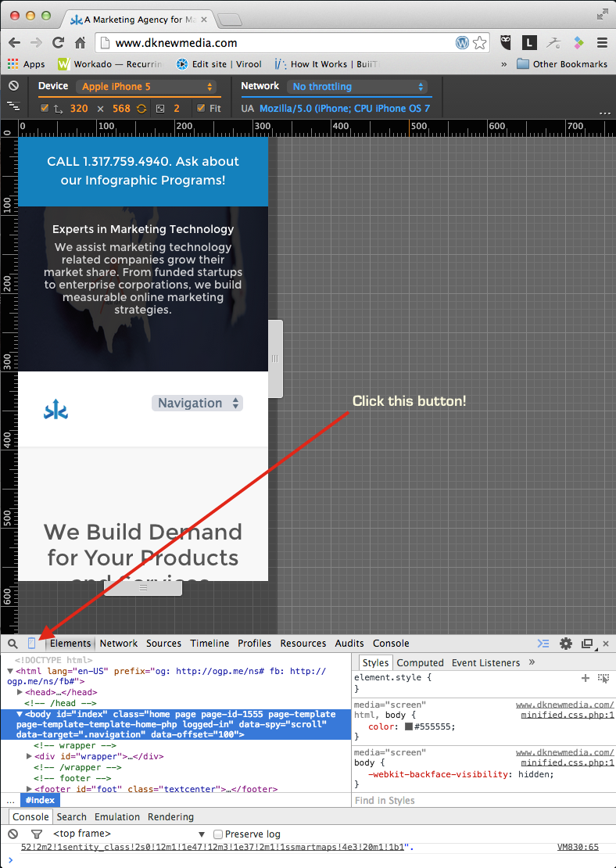This screenshot has height=868, width=616.
Task: Open media queries toggle below reset icon
Action: [13, 106]
